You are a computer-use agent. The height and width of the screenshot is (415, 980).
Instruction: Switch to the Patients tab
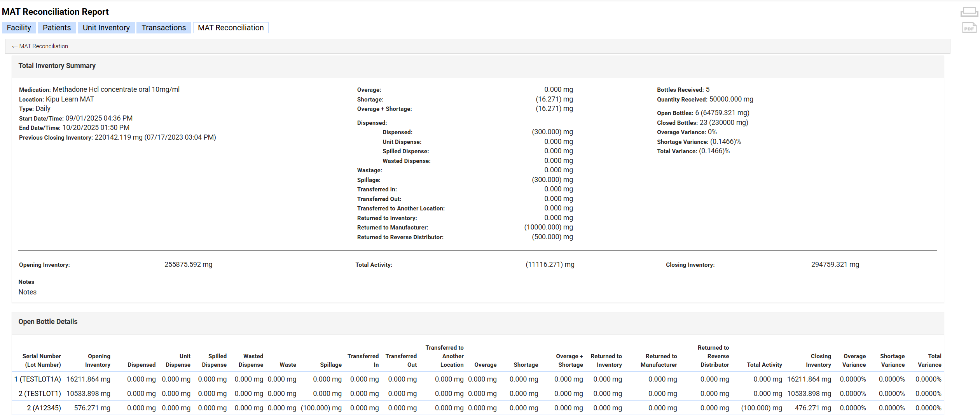click(57, 28)
